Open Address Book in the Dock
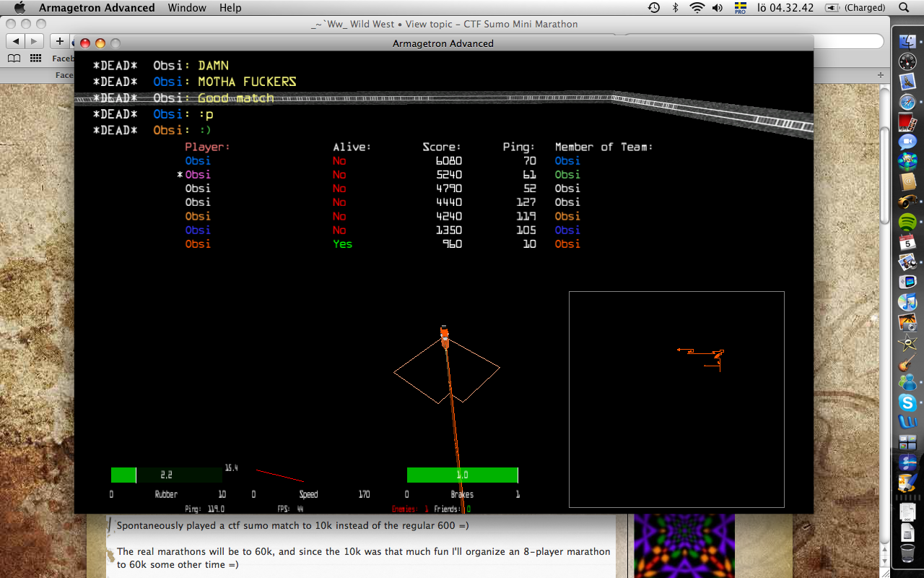This screenshot has height=578, width=924. 907,181
